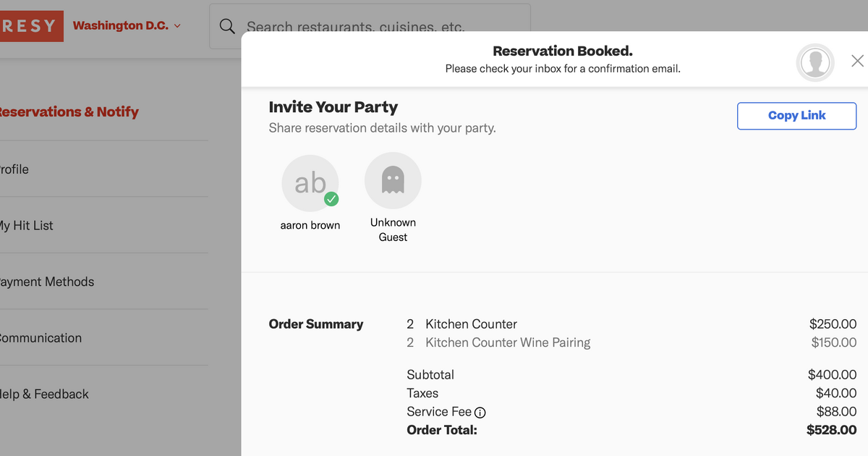The image size is (868, 456).
Task: Click the search magnifying glass icon
Action: [227, 25]
